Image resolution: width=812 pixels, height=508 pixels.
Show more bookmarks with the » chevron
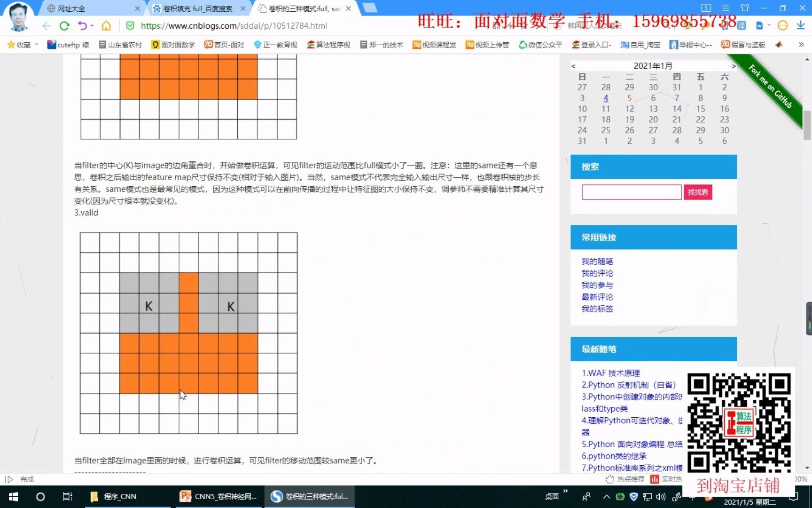pos(801,45)
